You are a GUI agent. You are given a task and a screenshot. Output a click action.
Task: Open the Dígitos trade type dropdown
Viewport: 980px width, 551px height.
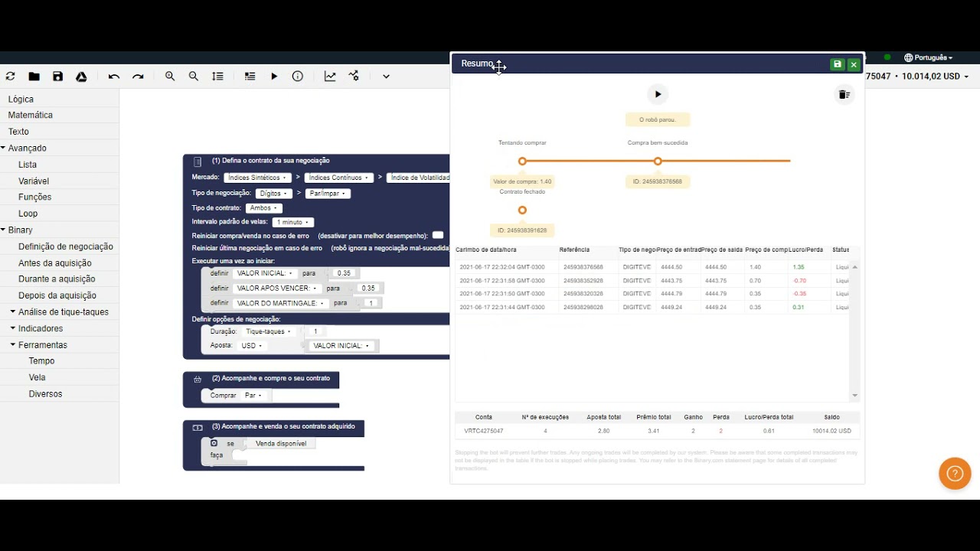[x=273, y=194]
